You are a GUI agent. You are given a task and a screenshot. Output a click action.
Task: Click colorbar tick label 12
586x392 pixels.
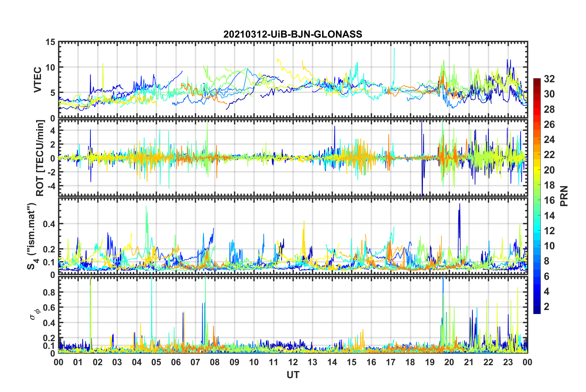click(x=549, y=231)
